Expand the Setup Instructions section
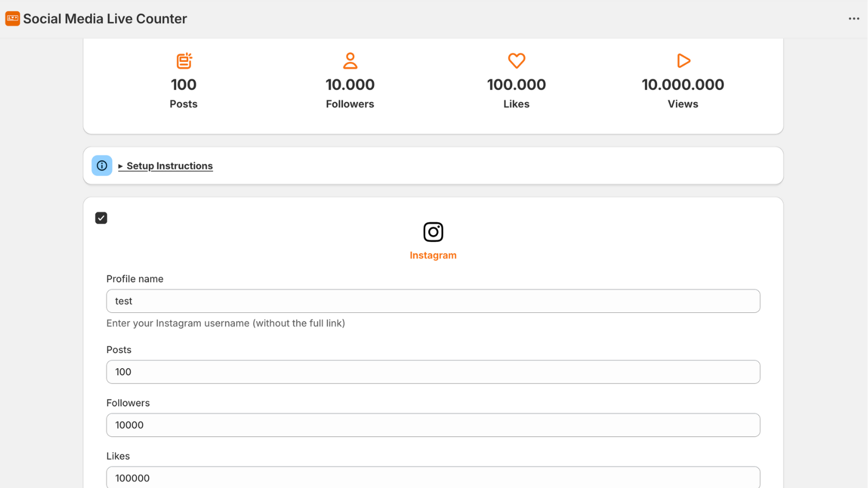The height and width of the screenshot is (488, 868). coord(169,166)
